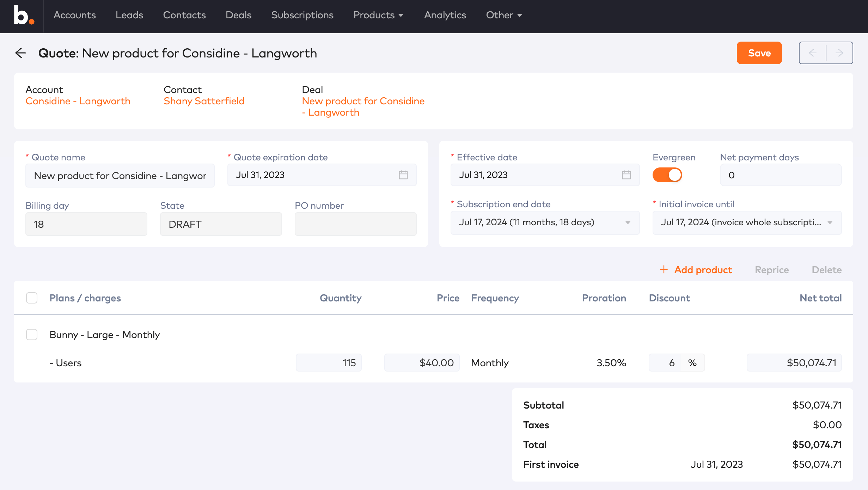
Task: Click the Bunny logo in top navigation
Action: pyautogui.click(x=23, y=15)
